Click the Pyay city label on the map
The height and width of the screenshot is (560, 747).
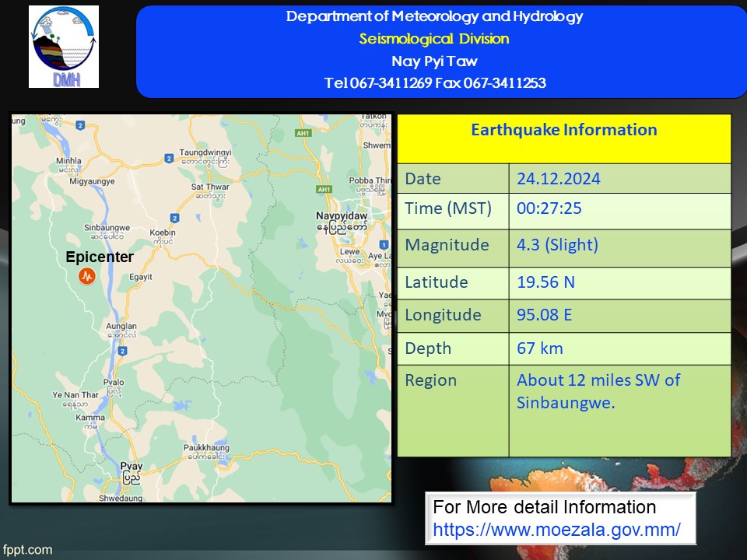131,468
